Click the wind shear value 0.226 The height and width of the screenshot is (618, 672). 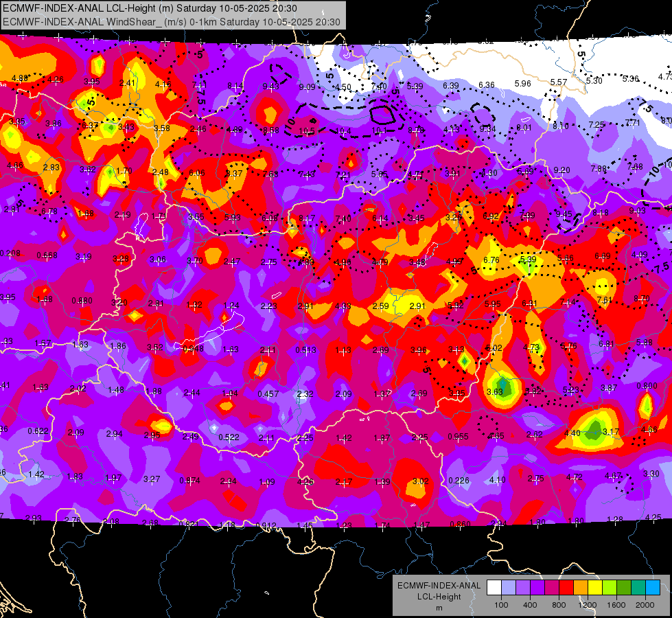(x=459, y=481)
